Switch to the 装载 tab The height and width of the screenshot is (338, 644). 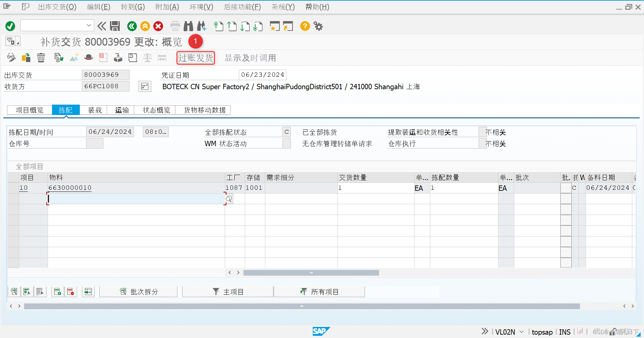pos(95,110)
